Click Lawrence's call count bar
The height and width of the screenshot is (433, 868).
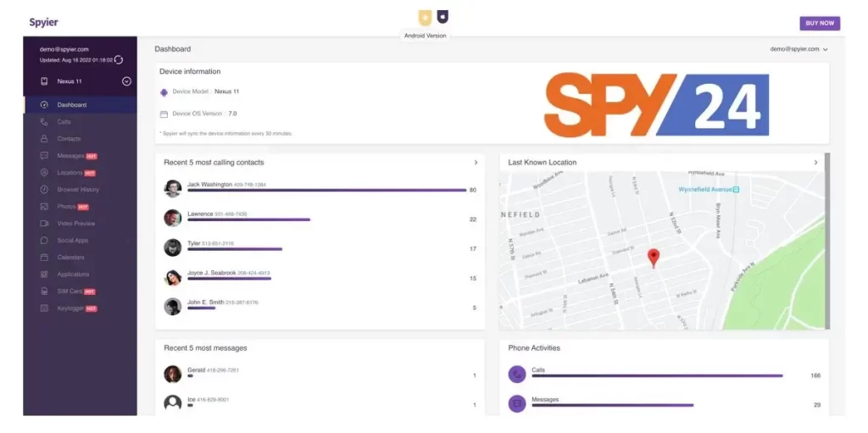[248, 219]
